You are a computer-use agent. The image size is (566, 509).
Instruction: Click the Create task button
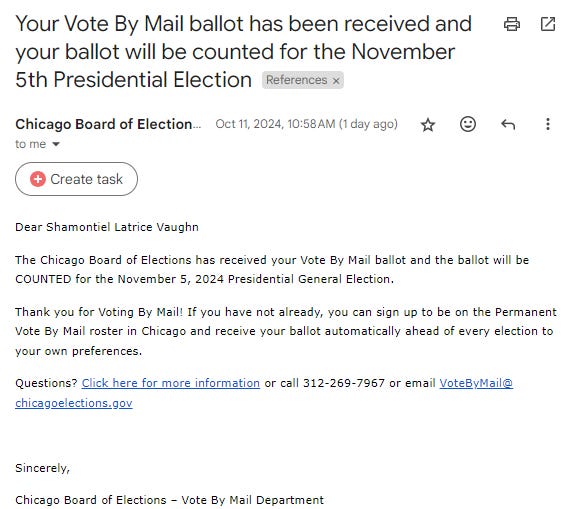coord(76,179)
